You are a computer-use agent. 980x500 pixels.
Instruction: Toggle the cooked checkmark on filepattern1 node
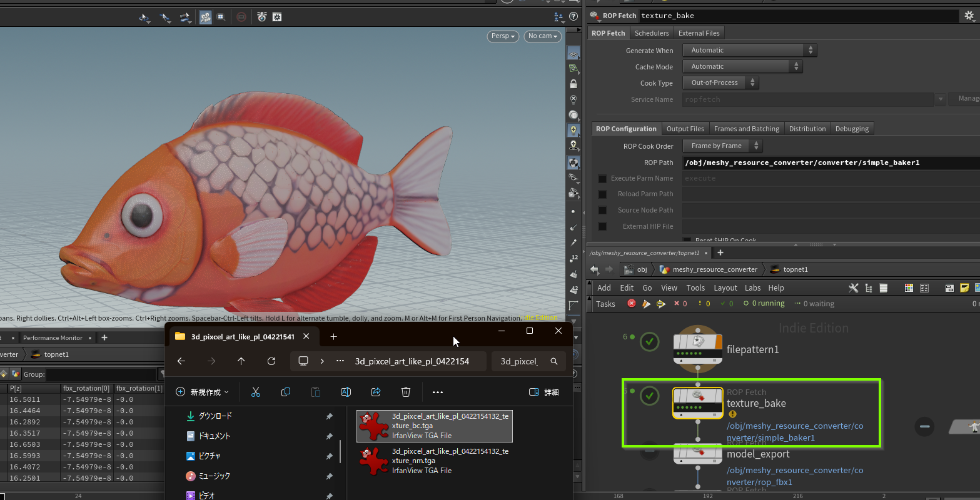coord(650,341)
